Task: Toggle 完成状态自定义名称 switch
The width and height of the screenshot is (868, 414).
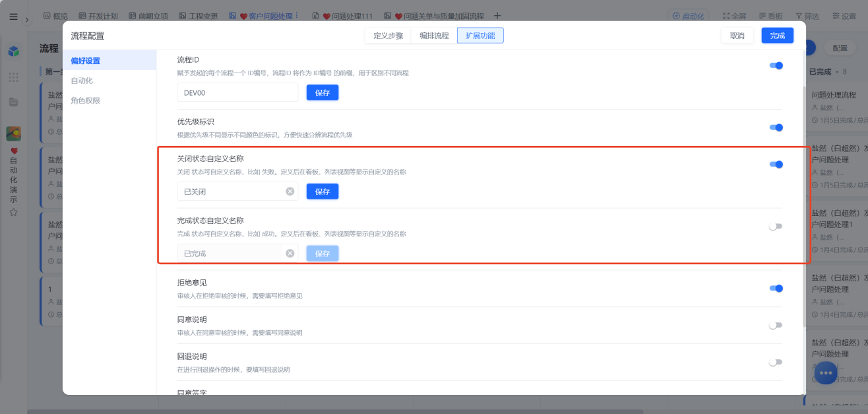Action: [776, 226]
